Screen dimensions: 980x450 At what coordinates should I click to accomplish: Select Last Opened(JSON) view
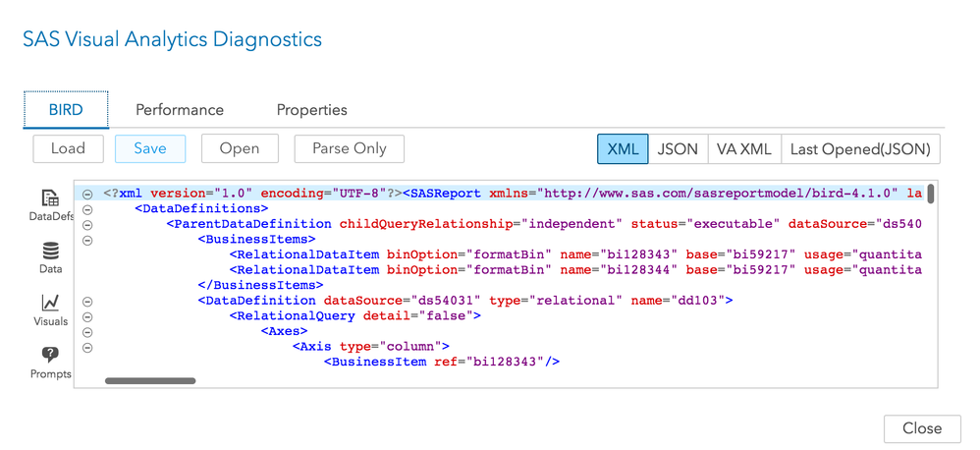pyautogui.click(x=860, y=149)
